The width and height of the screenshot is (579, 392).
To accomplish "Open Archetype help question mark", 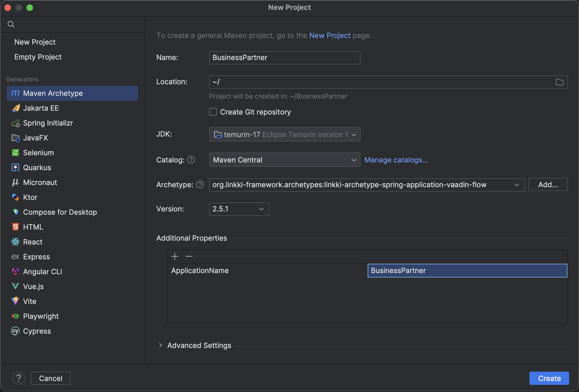I will (x=200, y=185).
